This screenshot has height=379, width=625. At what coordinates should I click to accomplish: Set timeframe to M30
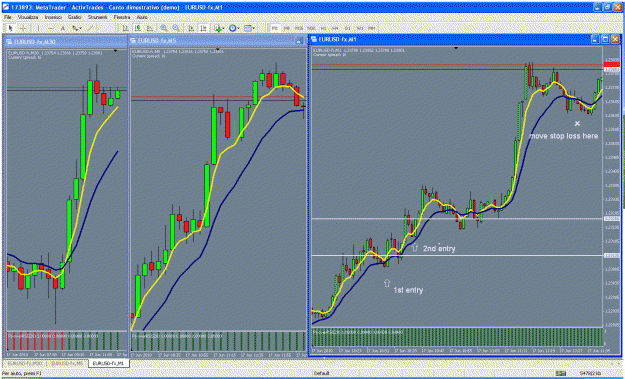click(x=311, y=28)
